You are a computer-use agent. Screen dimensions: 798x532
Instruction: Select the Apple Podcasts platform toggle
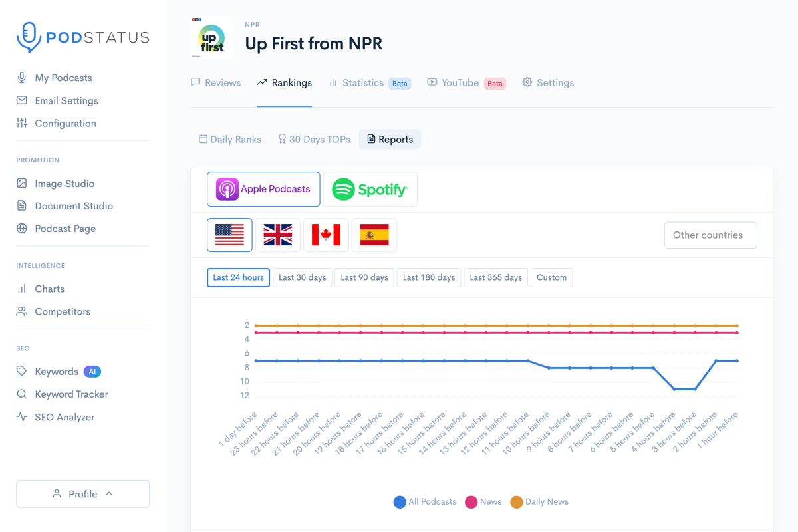(x=263, y=189)
